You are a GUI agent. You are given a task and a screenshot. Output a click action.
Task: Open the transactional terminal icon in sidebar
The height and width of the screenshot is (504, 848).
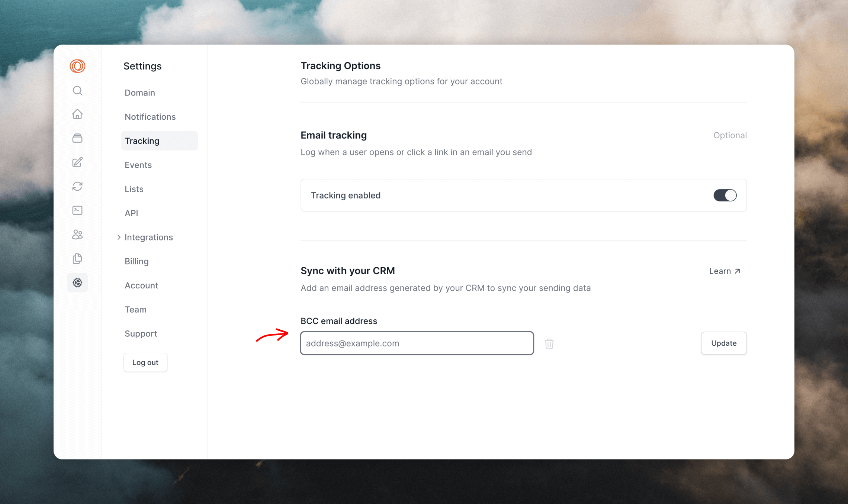(x=77, y=210)
